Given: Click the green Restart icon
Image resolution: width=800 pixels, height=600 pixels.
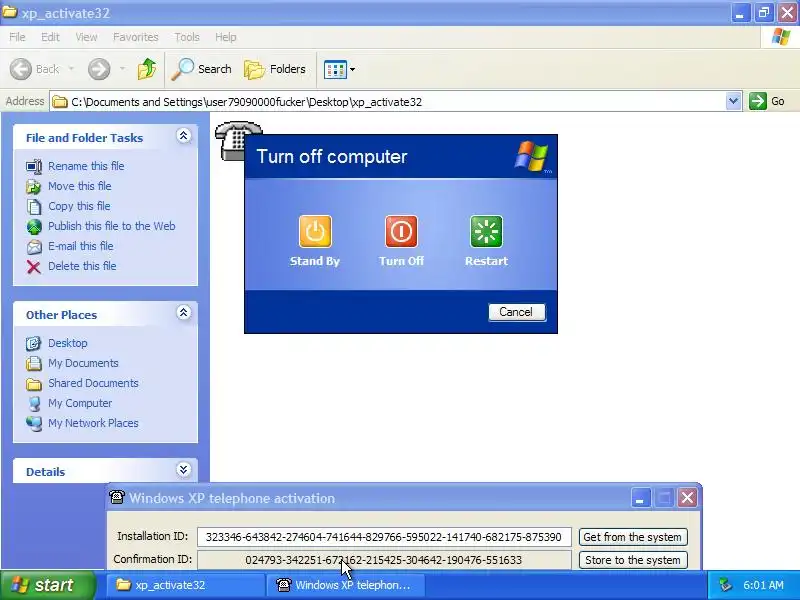Looking at the screenshot, I should pos(486,232).
